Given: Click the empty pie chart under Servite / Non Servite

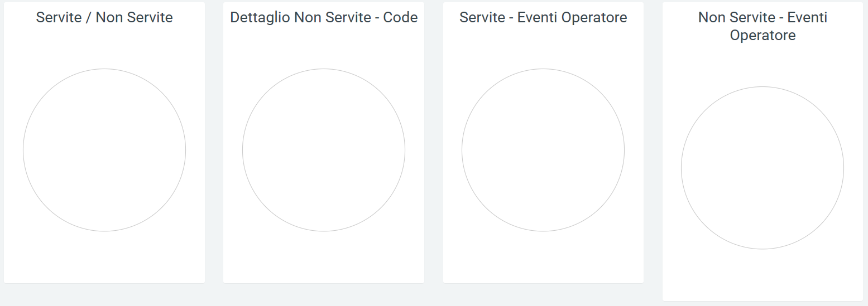Looking at the screenshot, I should (104, 150).
